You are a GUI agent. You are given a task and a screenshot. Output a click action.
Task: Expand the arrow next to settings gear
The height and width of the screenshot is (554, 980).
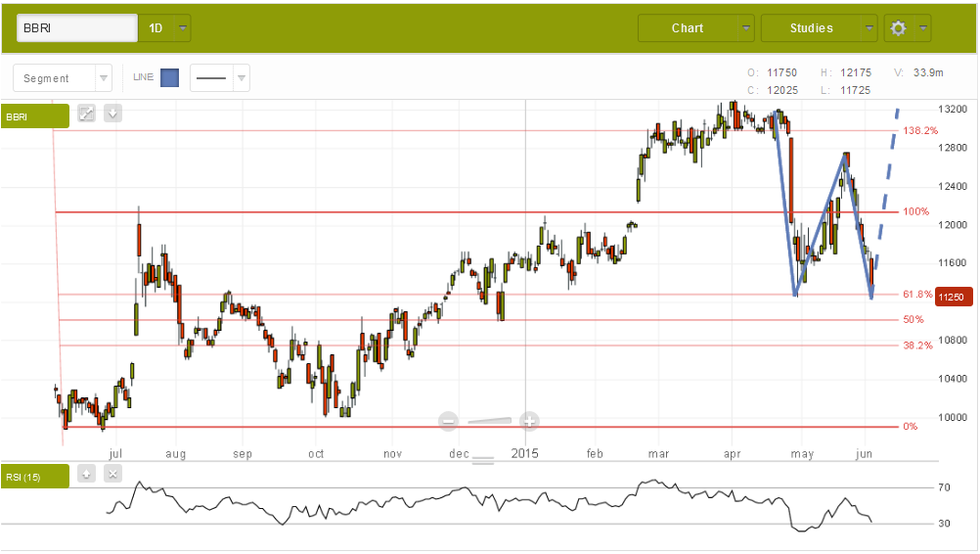pyautogui.click(x=924, y=28)
